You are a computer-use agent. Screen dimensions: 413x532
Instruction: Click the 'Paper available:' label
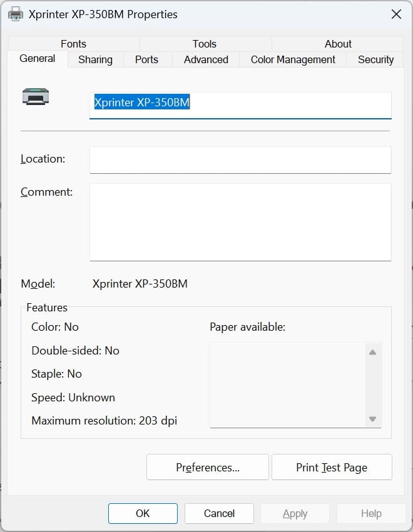click(248, 327)
